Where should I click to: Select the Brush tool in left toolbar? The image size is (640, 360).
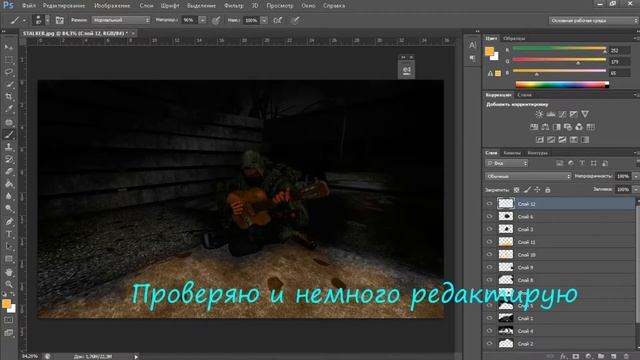coord(9,134)
